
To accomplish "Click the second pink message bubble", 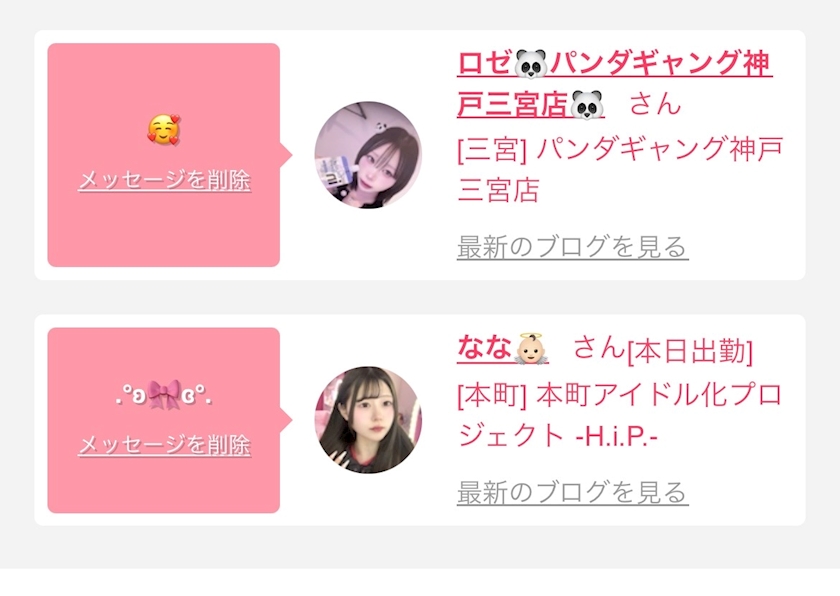I will [164, 420].
